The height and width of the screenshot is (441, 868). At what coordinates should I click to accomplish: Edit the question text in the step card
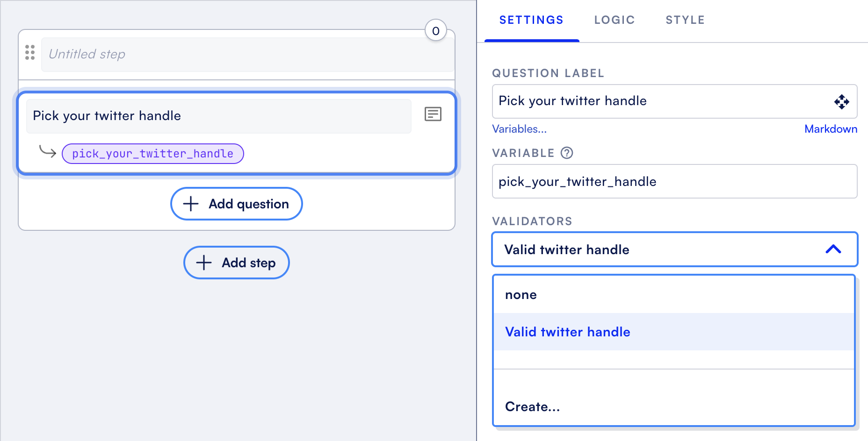219,116
